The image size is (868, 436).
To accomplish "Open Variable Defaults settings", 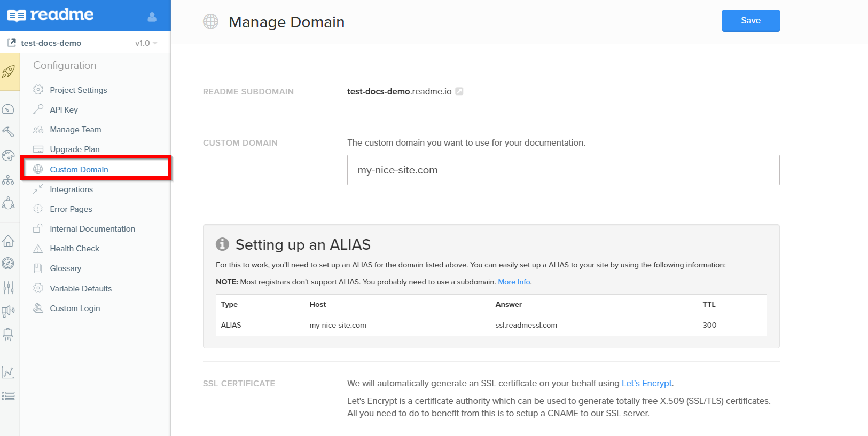I will 81,288.
